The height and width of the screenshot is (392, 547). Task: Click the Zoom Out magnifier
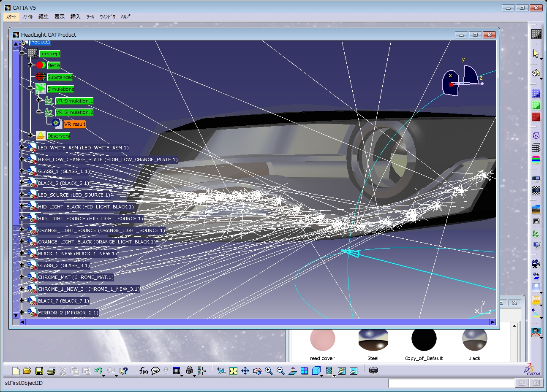[280, 371]
